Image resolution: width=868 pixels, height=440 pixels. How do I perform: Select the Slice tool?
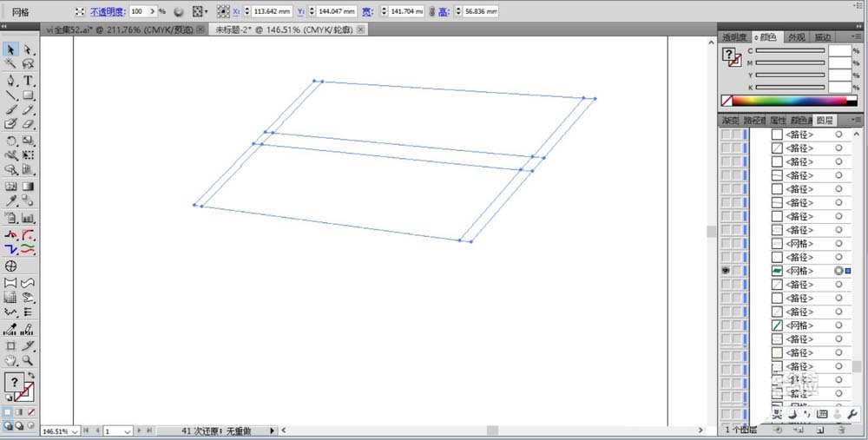point(28,346)
